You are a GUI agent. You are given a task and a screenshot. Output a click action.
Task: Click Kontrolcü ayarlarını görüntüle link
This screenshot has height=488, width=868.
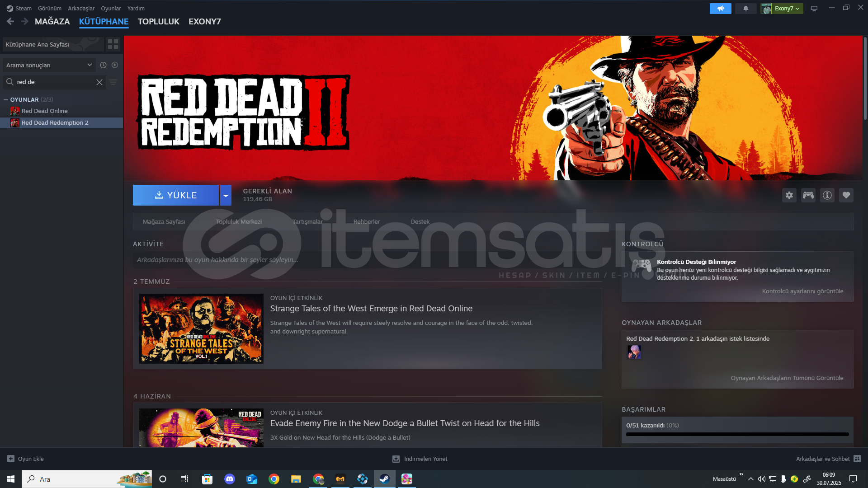pos(802,291)
